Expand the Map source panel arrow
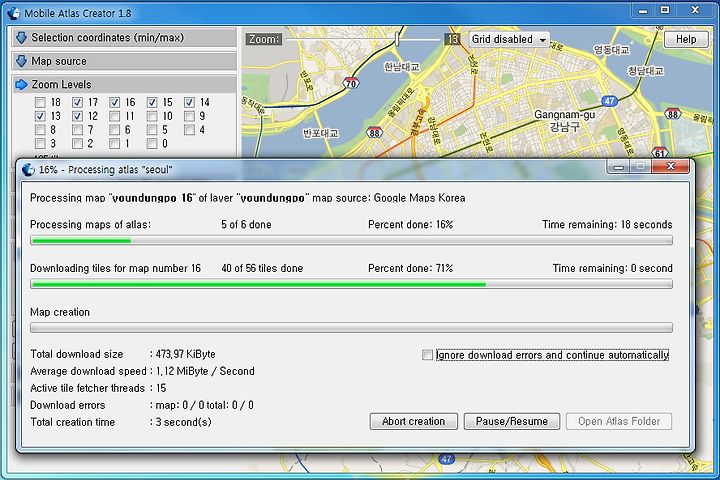This screenshot has width=720, height=480. pos(21,61)
